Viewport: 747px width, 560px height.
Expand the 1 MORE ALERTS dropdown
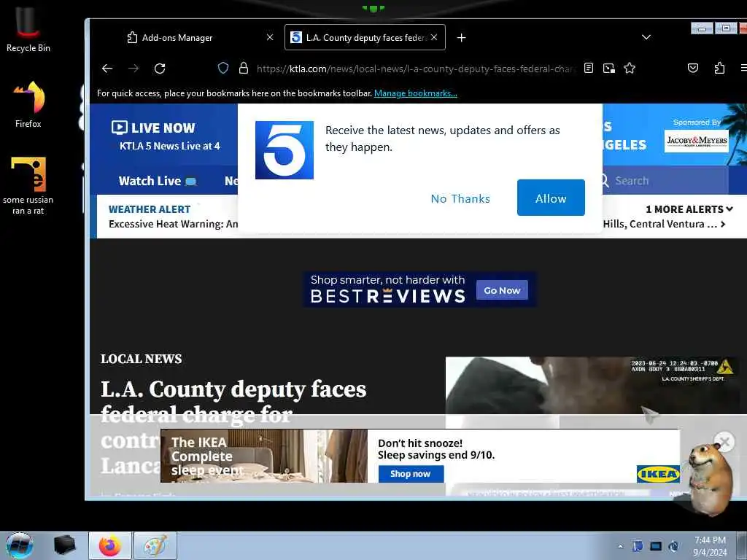(689, 209)
